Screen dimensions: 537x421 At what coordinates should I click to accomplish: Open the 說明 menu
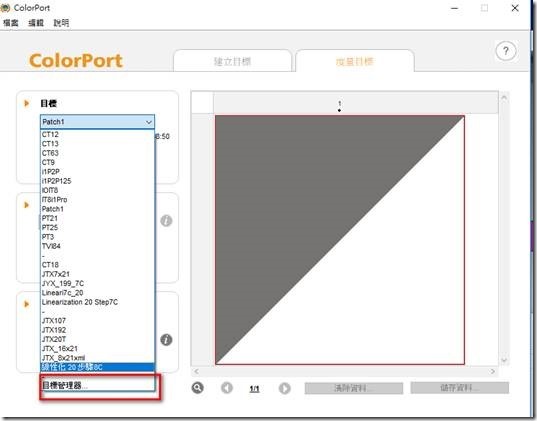[x=61, y=23]
